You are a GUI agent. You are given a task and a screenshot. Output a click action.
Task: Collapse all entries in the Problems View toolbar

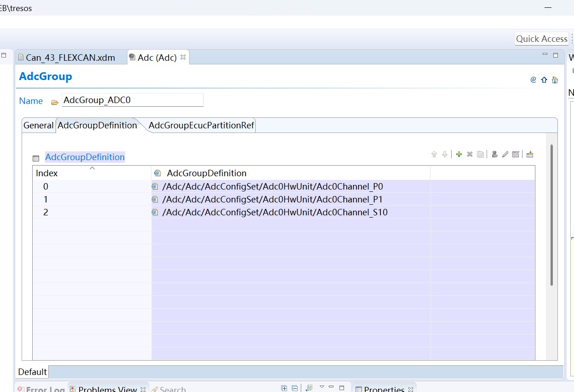click(293, 388)
